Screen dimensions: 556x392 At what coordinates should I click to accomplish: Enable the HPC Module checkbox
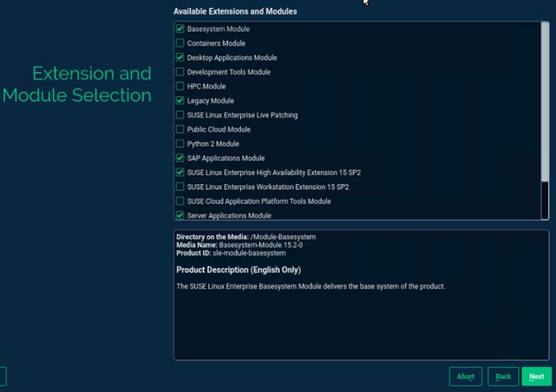[180, 86]
